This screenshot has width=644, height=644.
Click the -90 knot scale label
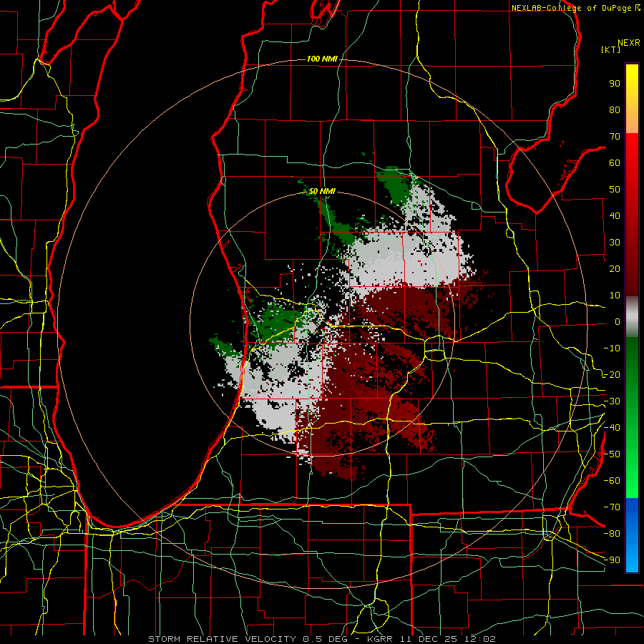(612, 560)
